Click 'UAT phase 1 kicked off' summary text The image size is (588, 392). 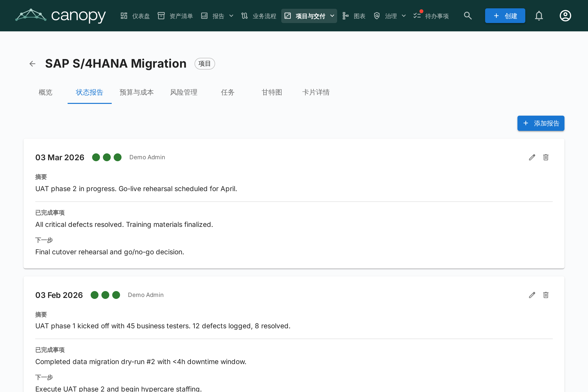point(72,326)
